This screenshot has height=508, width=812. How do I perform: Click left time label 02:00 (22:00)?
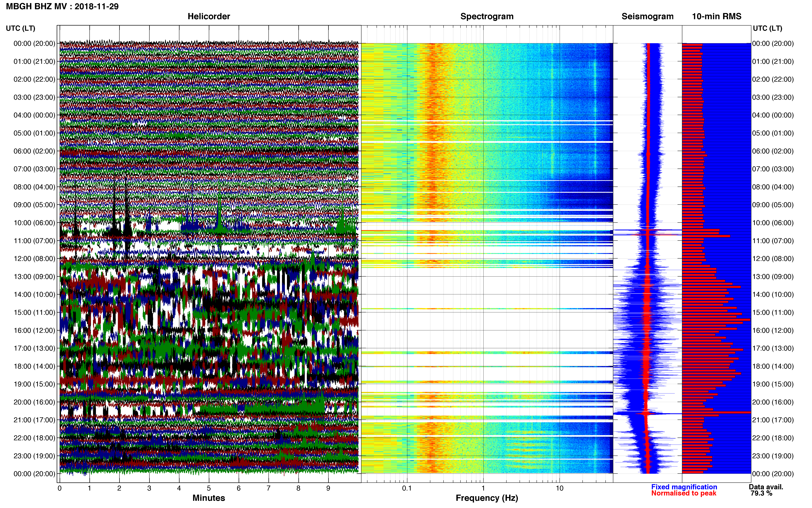point(34,79)
